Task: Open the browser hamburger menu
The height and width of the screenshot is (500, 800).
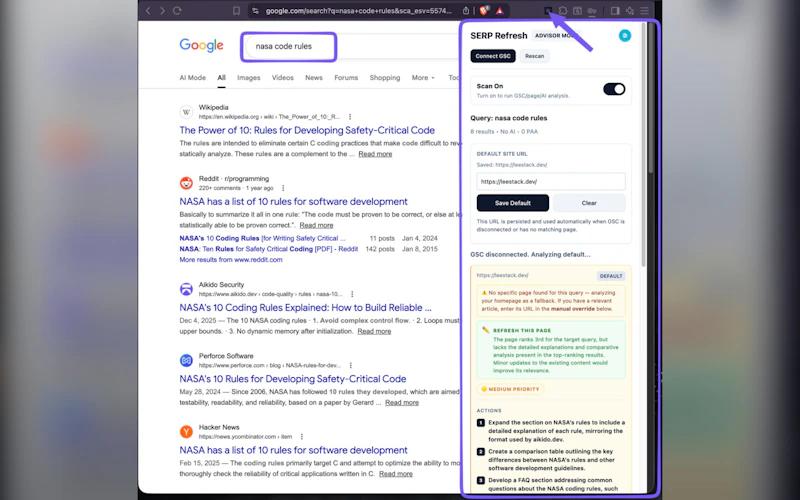Action: (645, 11)
